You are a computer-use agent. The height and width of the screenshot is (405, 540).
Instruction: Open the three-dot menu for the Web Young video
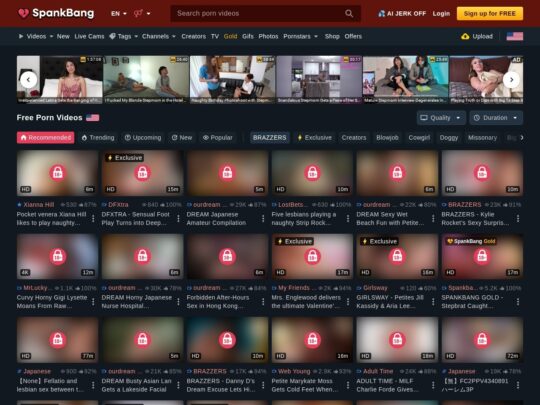pos(348,385)
